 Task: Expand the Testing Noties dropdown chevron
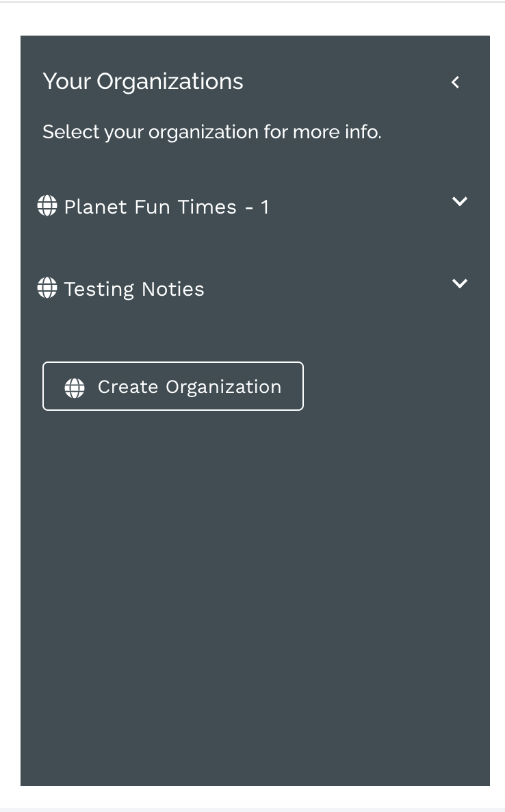460,283
